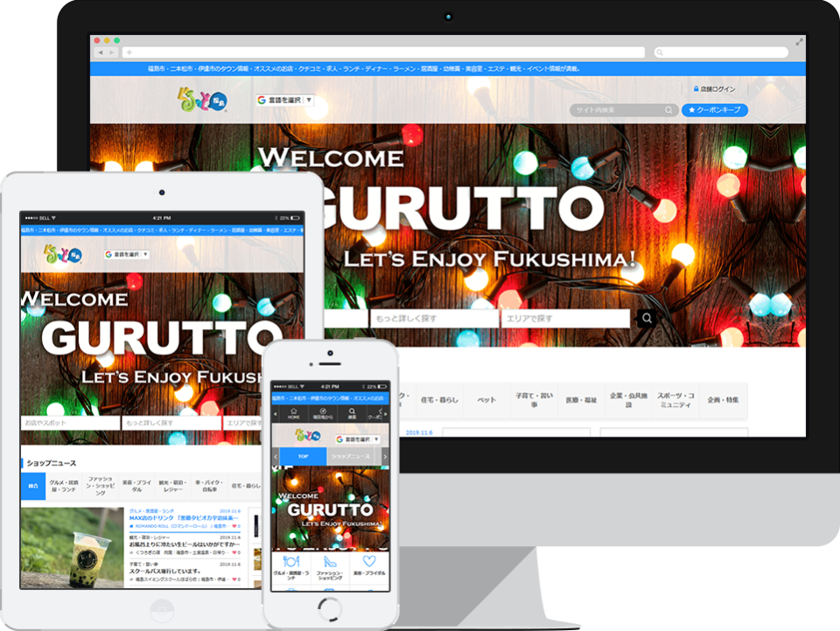
Task: Click the Gurutto logo on the tablet
Action: [x=62, y=255]
